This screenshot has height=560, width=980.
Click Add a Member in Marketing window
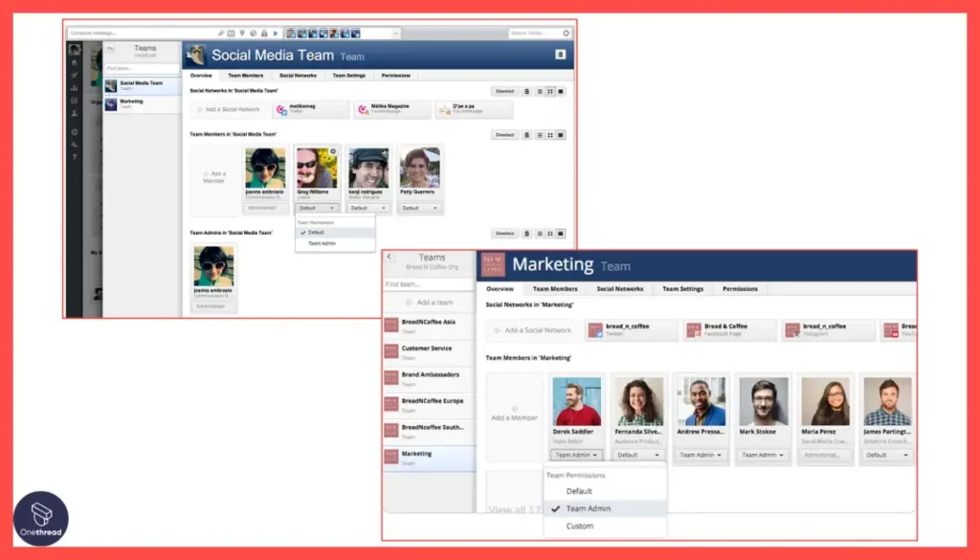(514, 417)
